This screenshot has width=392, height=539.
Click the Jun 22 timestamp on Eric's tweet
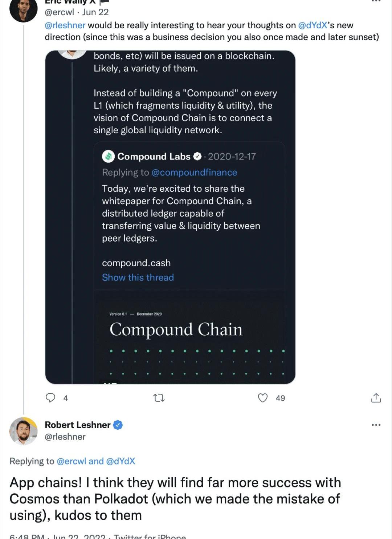(x=95, y=12)
